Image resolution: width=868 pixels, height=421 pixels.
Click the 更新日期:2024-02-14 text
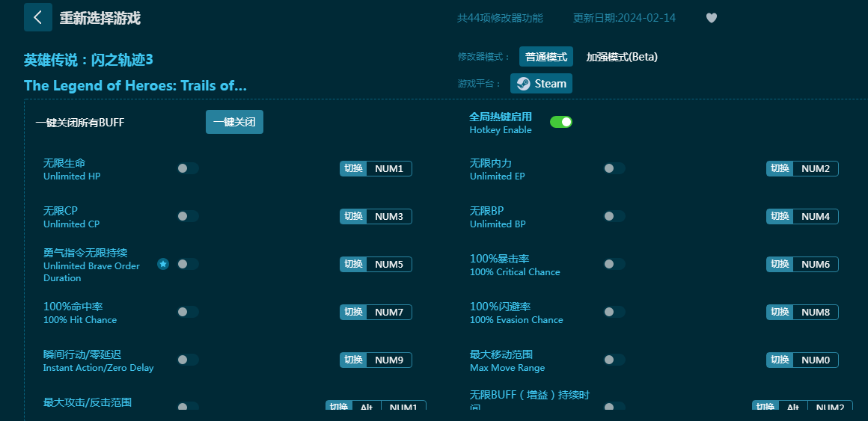pos(624,18)
